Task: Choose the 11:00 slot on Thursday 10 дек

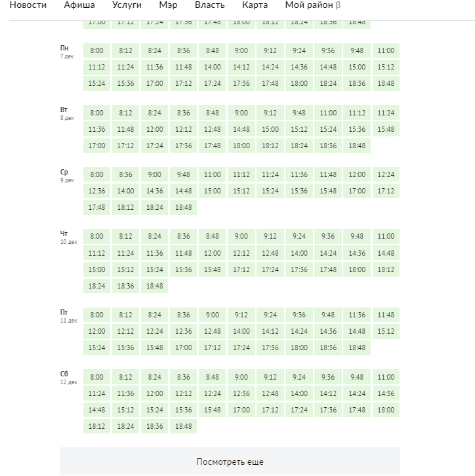Action: (386, 237)
